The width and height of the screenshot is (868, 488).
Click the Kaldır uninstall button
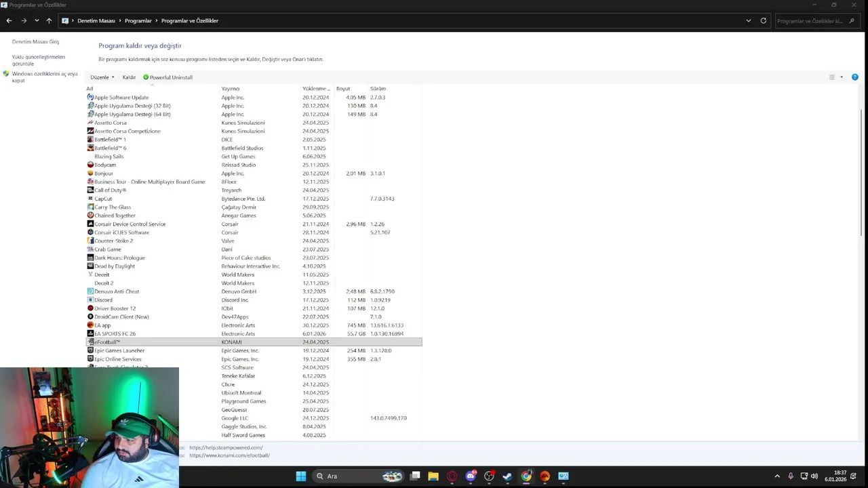click(129, 77)
